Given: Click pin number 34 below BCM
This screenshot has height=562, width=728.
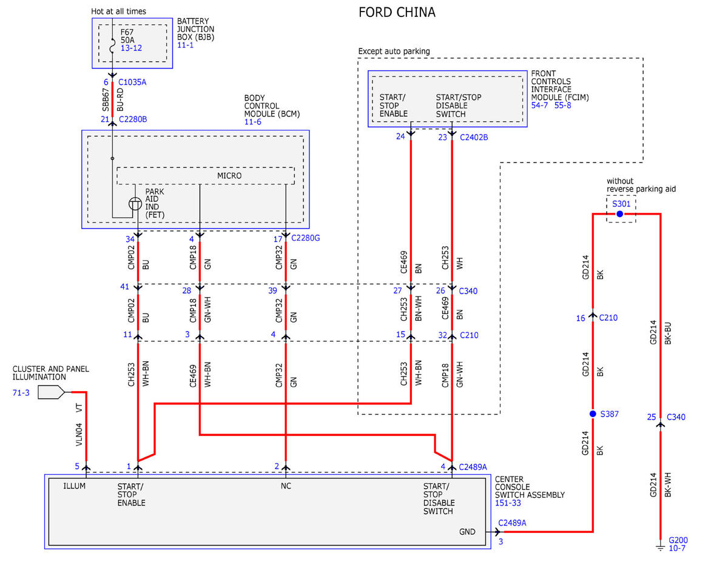Looking at the screenshot, I should [130, 238].
